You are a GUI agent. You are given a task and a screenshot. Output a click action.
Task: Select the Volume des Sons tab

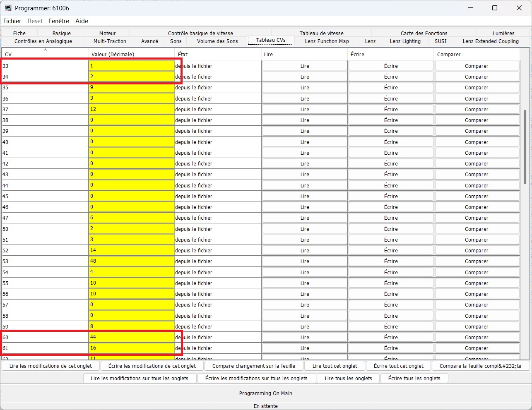(217, 41)
